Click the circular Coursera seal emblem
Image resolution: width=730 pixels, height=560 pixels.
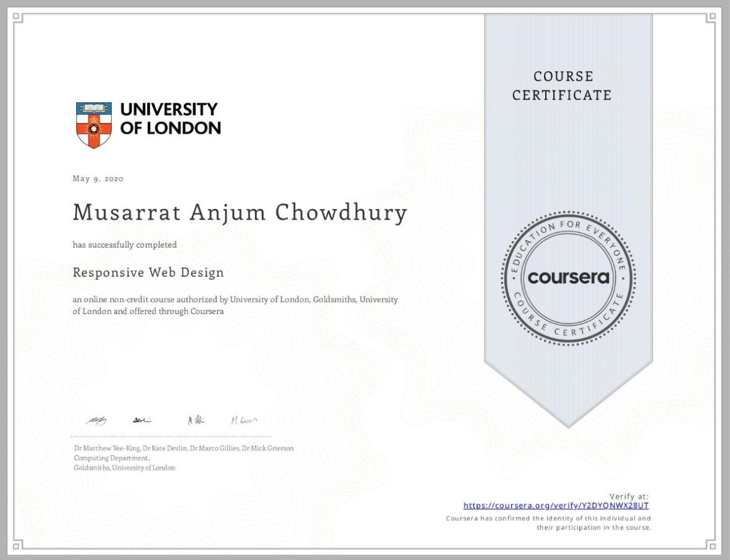point(568,278)
